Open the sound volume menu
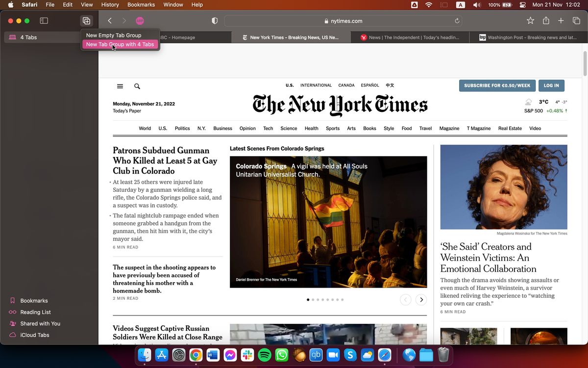Viewport: 588px width, 368px height. click(x=476, y=4)
